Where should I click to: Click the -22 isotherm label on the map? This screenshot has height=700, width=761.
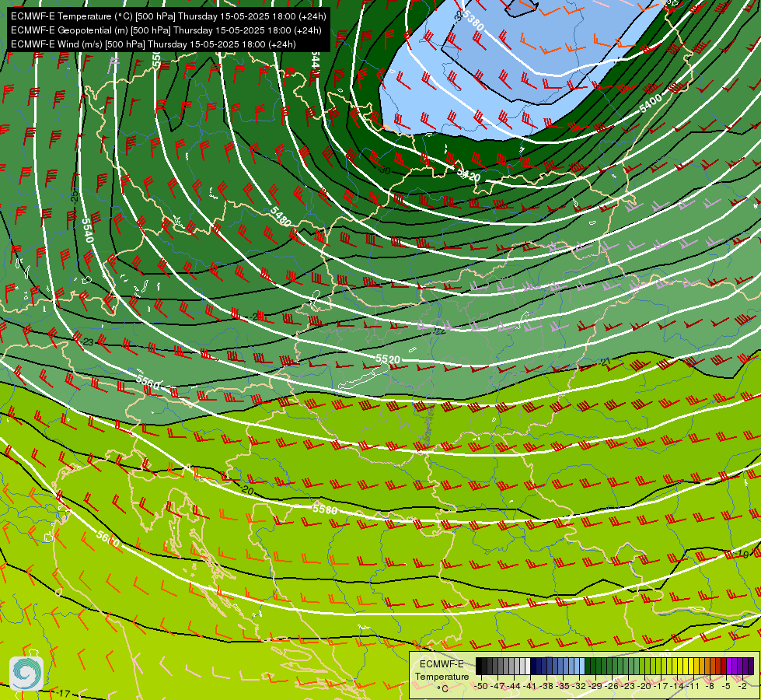pyautogui.click(x=439, y=332)
